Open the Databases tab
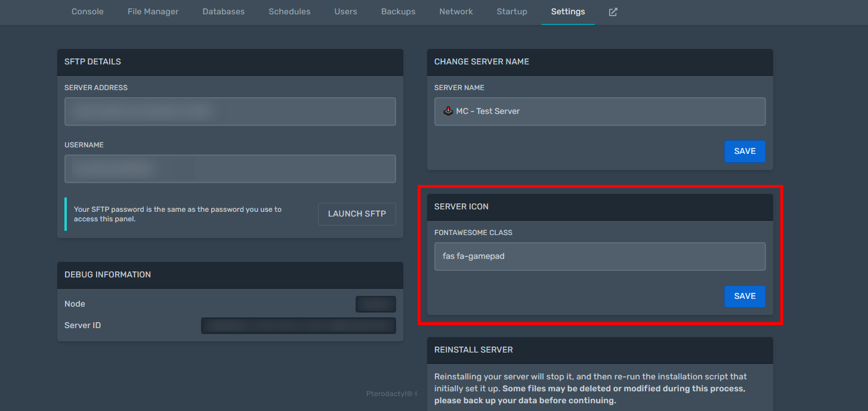 (223, 11)
